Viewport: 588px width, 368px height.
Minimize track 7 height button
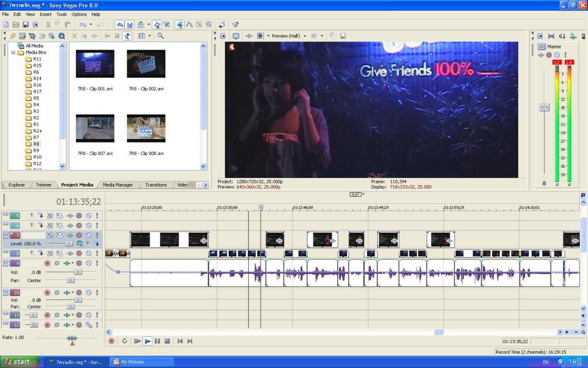coord(5,234)
